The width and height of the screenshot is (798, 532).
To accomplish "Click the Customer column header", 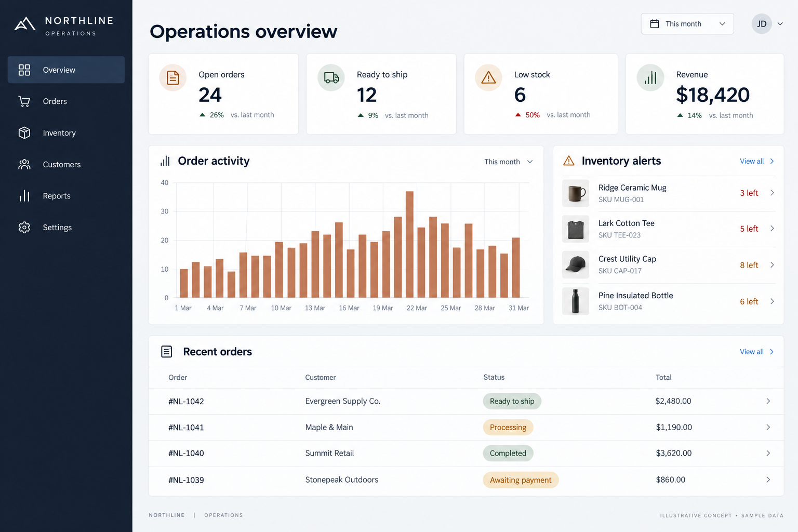I will 321,377.
